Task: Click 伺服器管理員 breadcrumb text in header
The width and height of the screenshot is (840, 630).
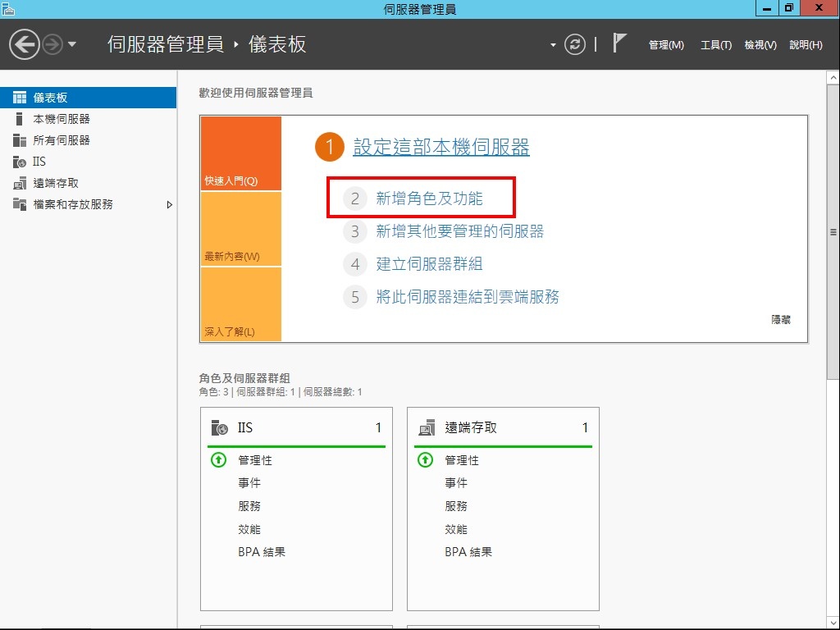Action: [x=166, y=44]
